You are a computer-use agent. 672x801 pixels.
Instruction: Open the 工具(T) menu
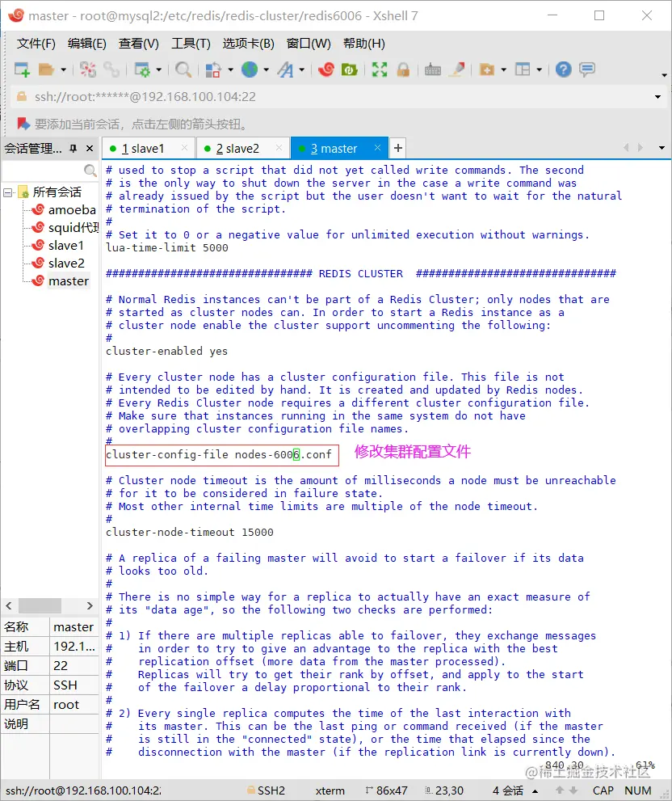pos(191,44)
